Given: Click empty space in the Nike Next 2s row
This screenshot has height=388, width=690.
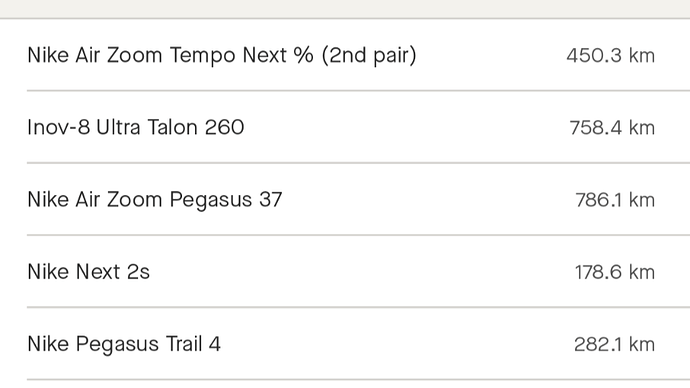Looking at the screenshot, I should (x=361, y=272).
